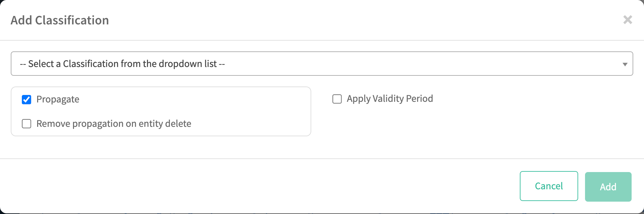Click the dropdown caret arrow
The image size is (644, 214).
point(625,64)
